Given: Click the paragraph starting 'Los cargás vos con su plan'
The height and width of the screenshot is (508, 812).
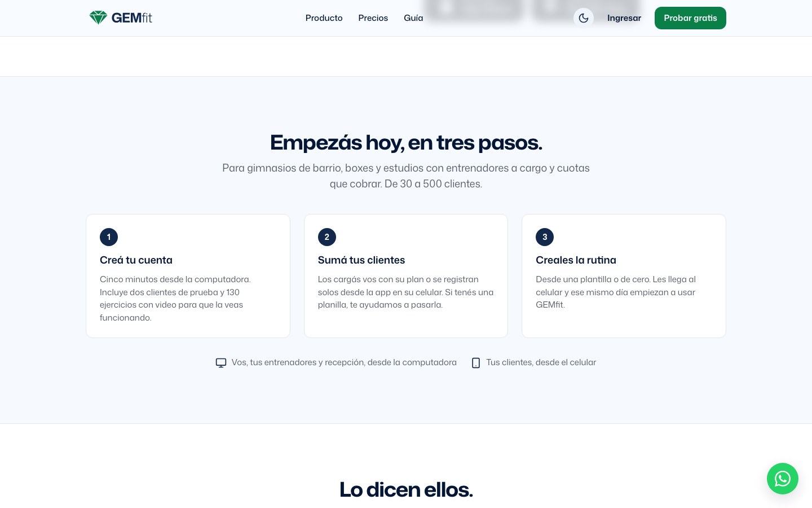Looking at the screenshot, I should (406, 292).
